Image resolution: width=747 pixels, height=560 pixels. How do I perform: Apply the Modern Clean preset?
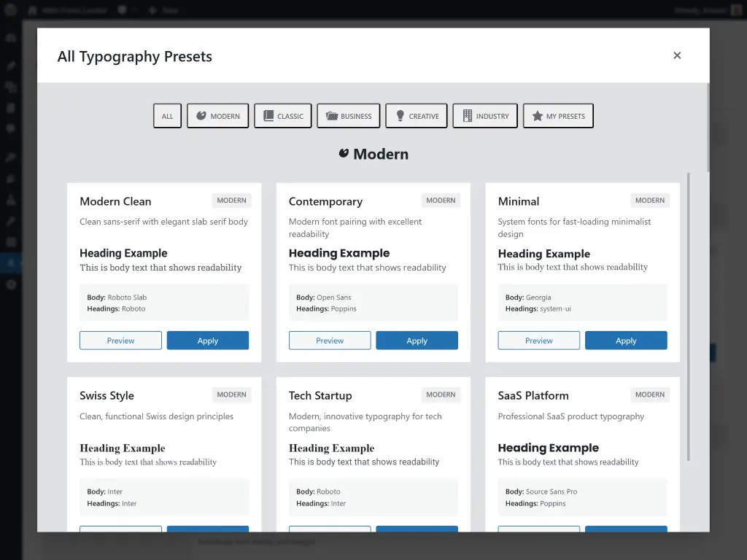[207, 340]
